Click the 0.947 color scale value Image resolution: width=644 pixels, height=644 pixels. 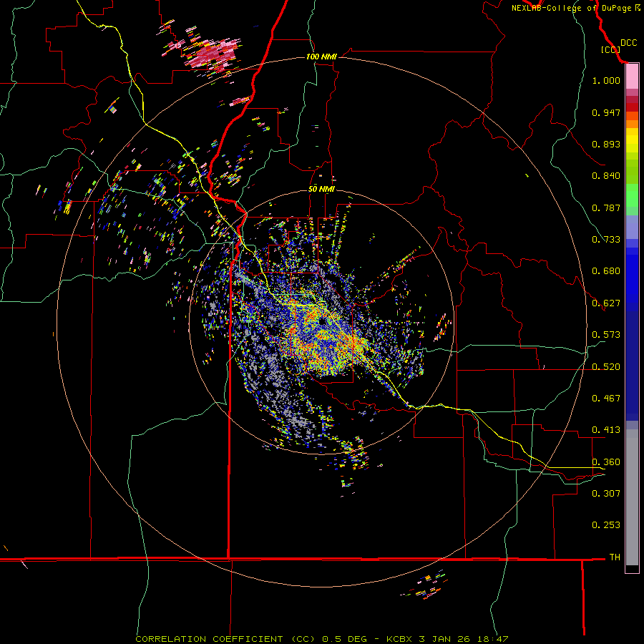(606, 112)
